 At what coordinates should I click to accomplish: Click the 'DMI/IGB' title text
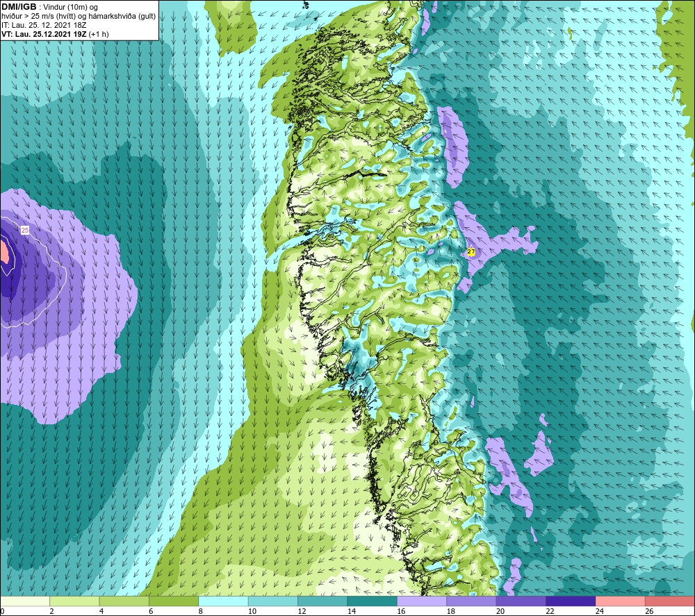point(19,7)
